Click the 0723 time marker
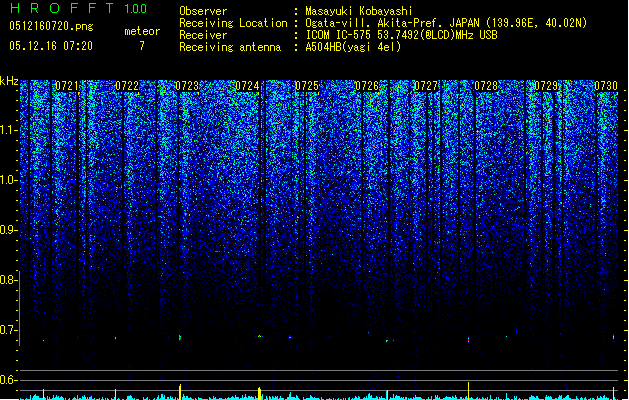 tap(187, 86)
